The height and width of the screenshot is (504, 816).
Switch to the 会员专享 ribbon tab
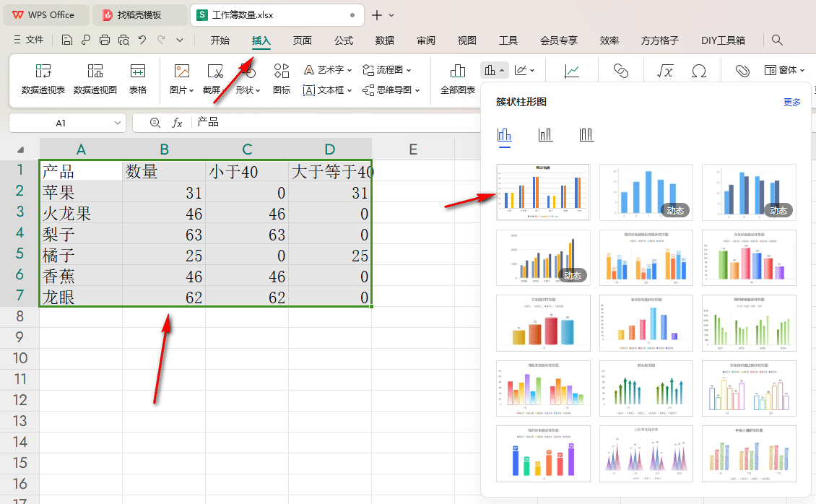559,40
